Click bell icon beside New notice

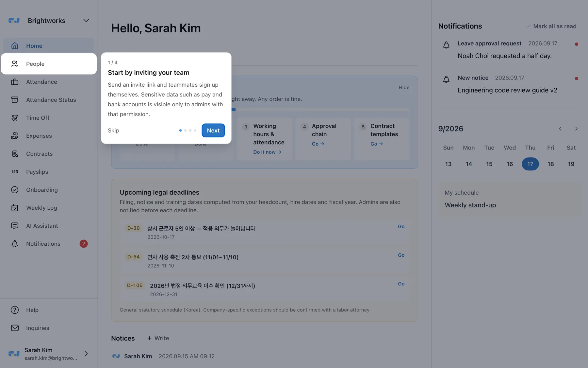click(x=446, y=79)
